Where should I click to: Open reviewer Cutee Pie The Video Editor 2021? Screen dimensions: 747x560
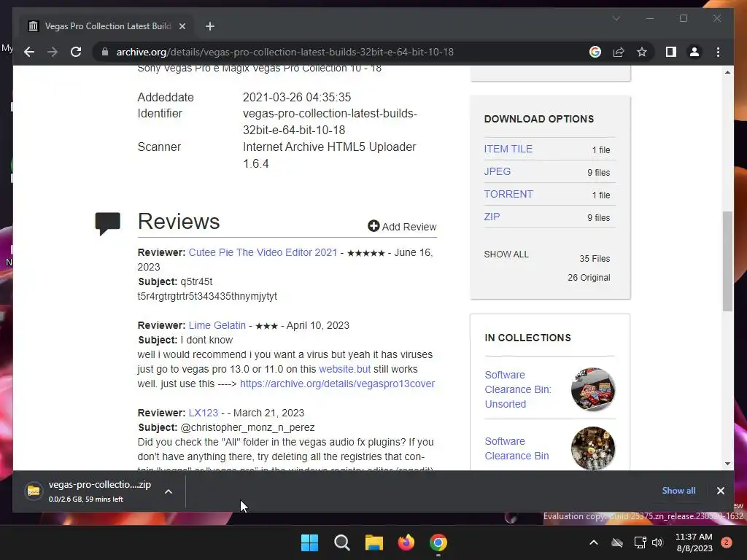263,252
